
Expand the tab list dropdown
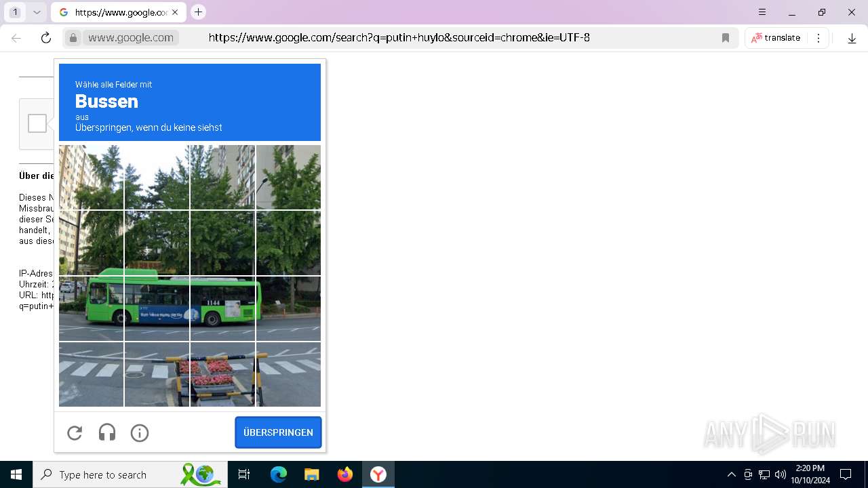[37, 12]
